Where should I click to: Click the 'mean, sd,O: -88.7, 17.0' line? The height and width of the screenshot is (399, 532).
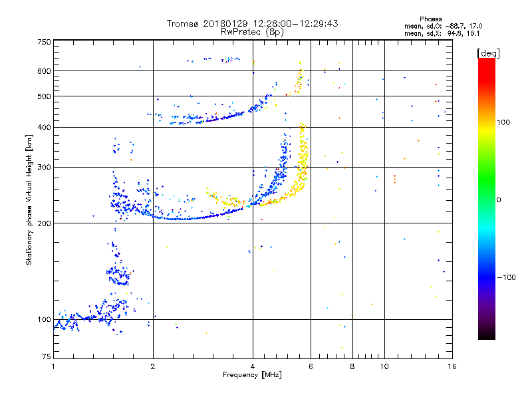tap(443, 26)
